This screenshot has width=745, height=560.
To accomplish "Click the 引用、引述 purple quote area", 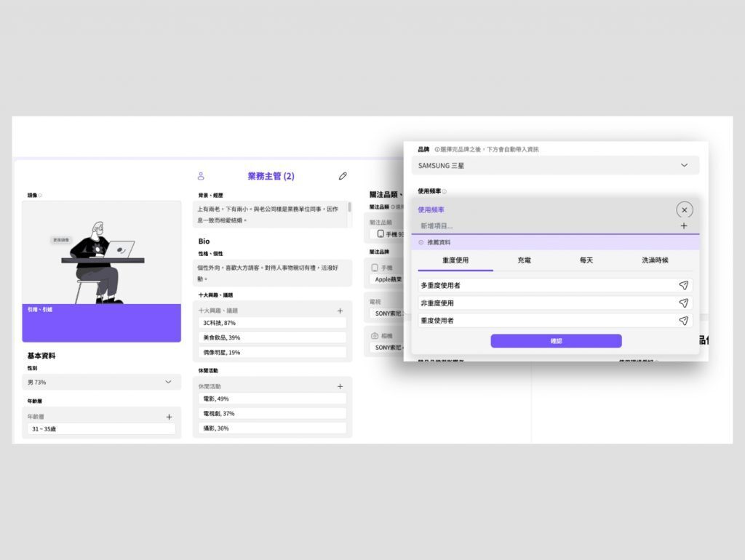I will pos(101,323).
